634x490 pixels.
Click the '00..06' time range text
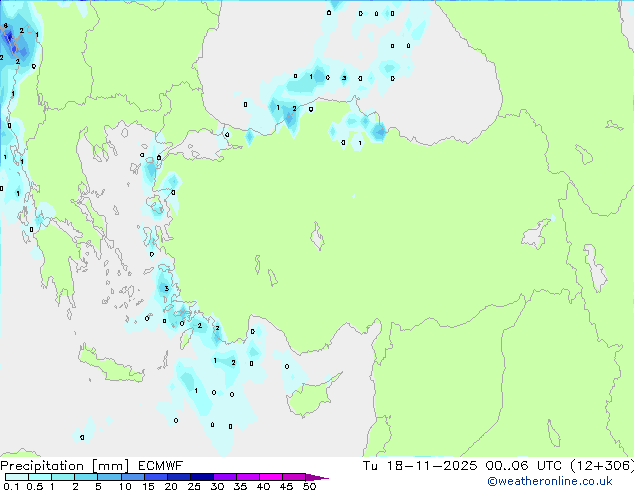pos(507,466)
